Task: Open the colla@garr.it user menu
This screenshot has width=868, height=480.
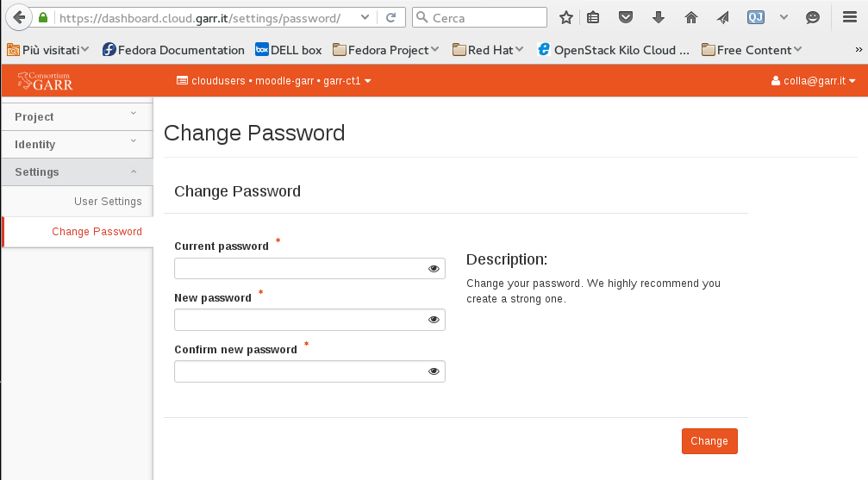Action: click(x=813, y=81)
